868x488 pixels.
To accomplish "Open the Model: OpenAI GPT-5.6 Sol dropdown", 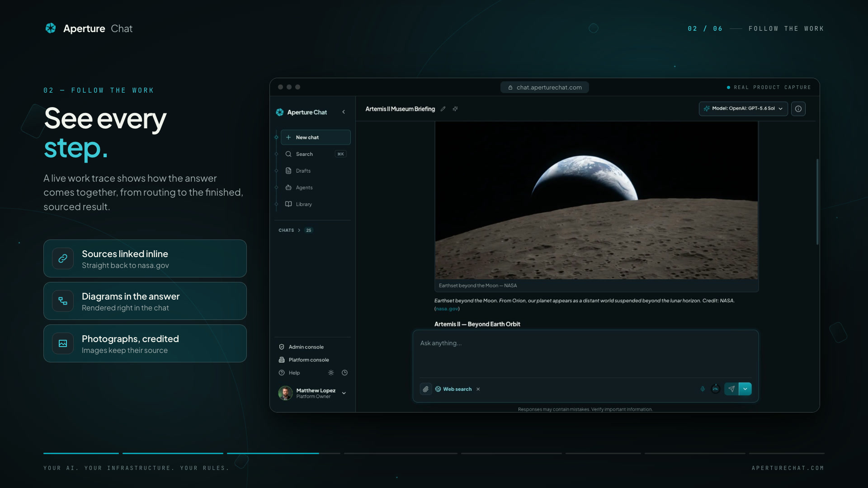I will coord(743,108).
